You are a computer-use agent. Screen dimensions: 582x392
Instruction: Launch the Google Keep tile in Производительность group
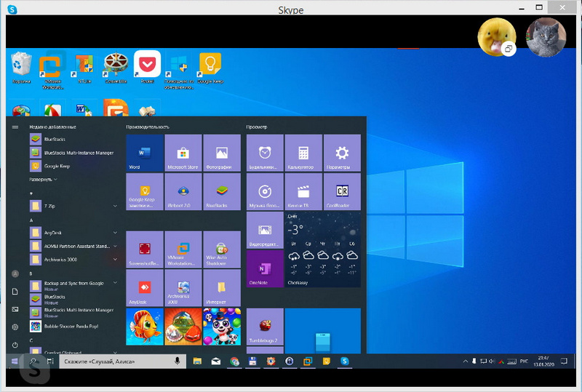click(145, 191)
